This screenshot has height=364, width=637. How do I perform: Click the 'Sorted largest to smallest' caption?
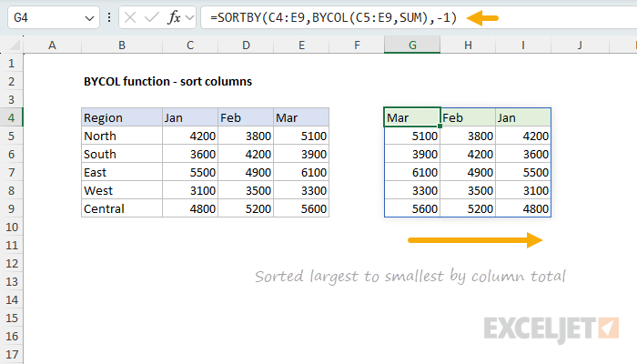click(410, 277)
